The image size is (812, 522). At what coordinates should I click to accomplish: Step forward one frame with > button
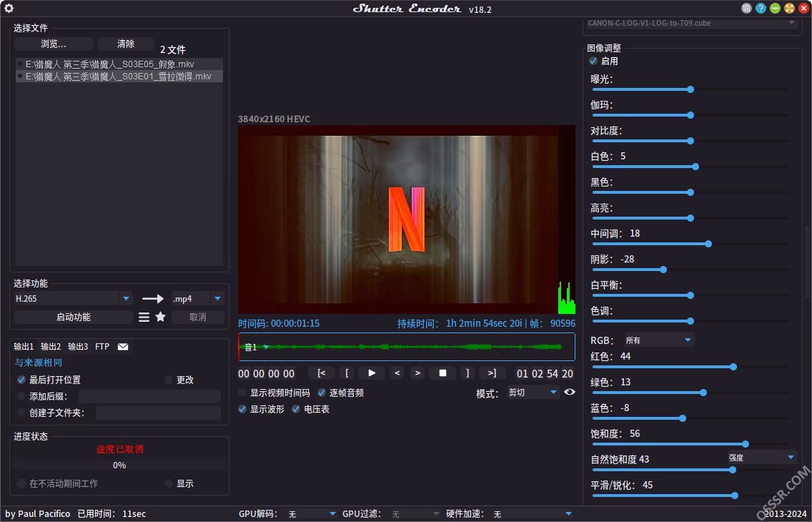417,373
